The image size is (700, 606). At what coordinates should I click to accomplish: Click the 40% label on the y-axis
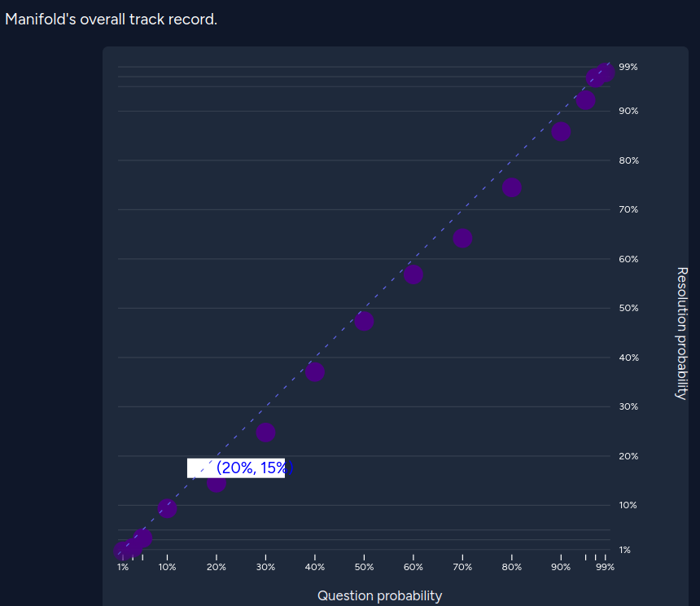pos(628,358)
